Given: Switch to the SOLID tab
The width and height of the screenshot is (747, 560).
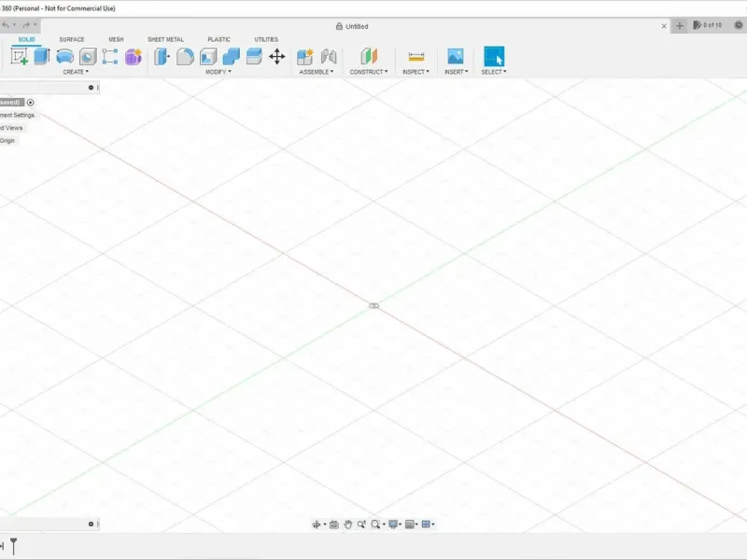Looking at the screenshot, I should pyautogui.click(x=27, y=39).
